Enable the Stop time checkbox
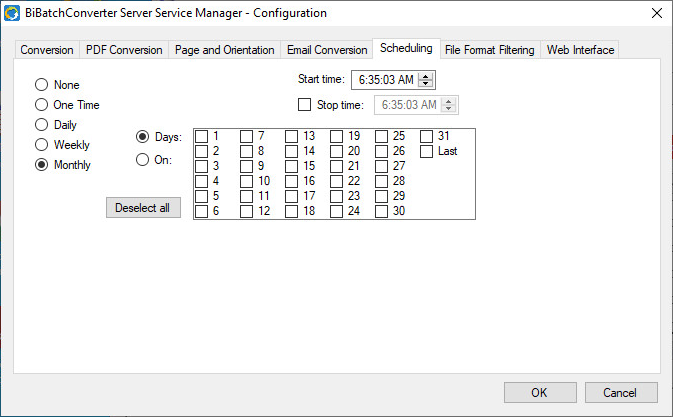Image resolution: width=673 pixels, height=417 pixels. pos(305,104)
